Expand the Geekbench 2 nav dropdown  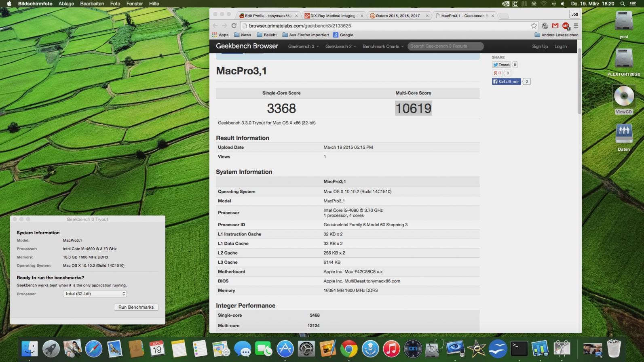(x=340, y=46)
